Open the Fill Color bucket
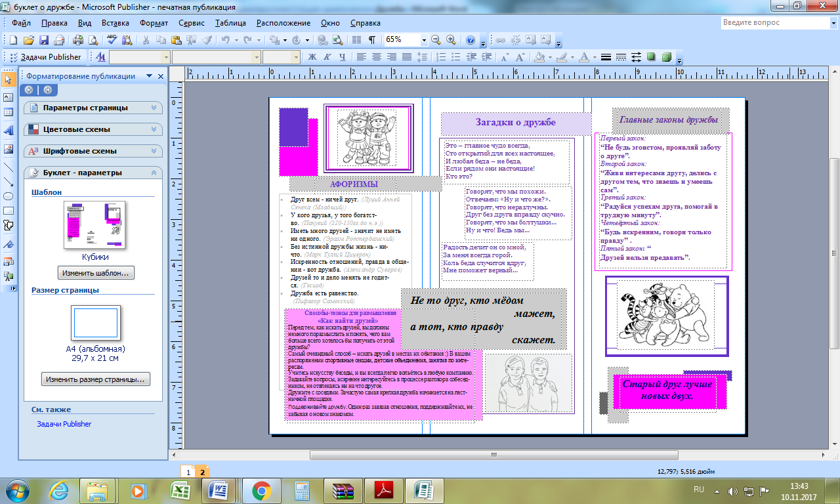 [x=539, y=57]
